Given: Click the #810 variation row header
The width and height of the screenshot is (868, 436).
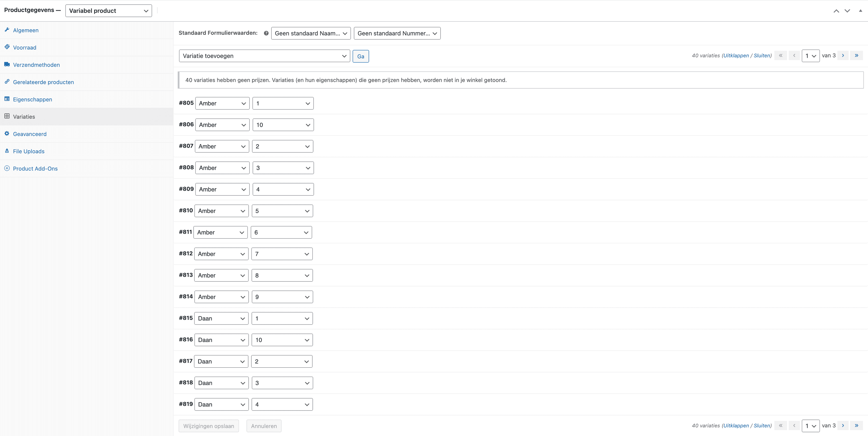Looking at the screenshot, I should tap(521, 211).
